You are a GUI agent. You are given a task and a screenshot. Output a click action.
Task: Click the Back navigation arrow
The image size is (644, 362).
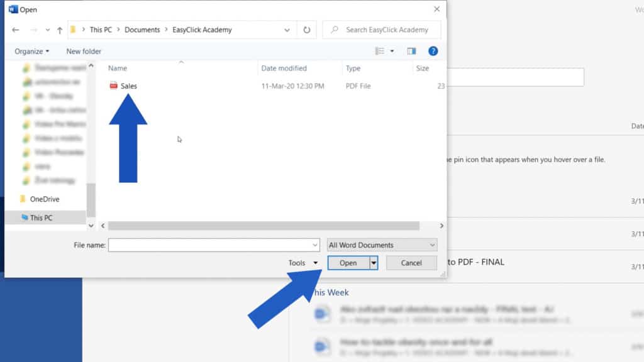coord(15,30)
